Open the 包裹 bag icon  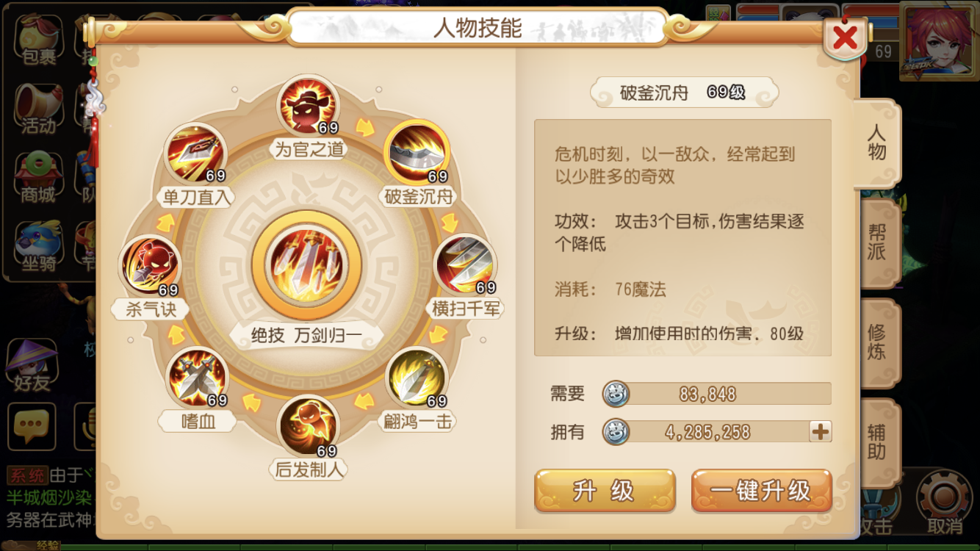tap(38, 40)
